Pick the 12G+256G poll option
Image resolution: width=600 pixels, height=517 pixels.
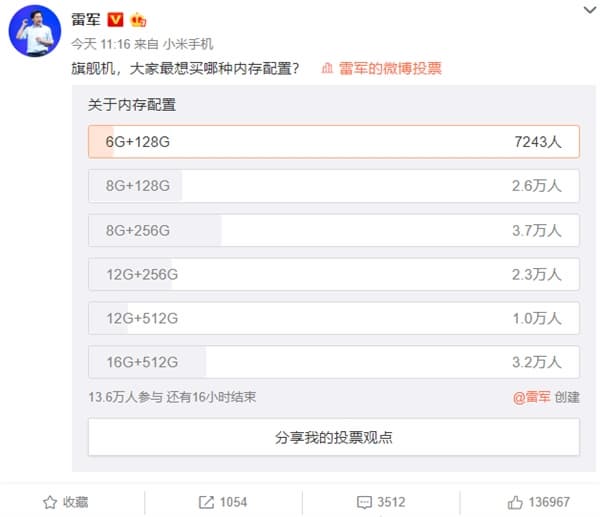[333, 274]
